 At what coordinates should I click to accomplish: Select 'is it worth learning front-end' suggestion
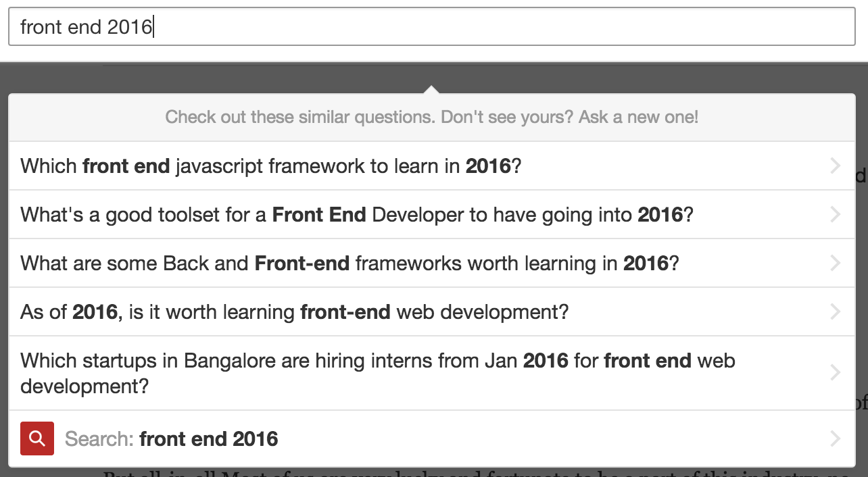tap(294, 312)
